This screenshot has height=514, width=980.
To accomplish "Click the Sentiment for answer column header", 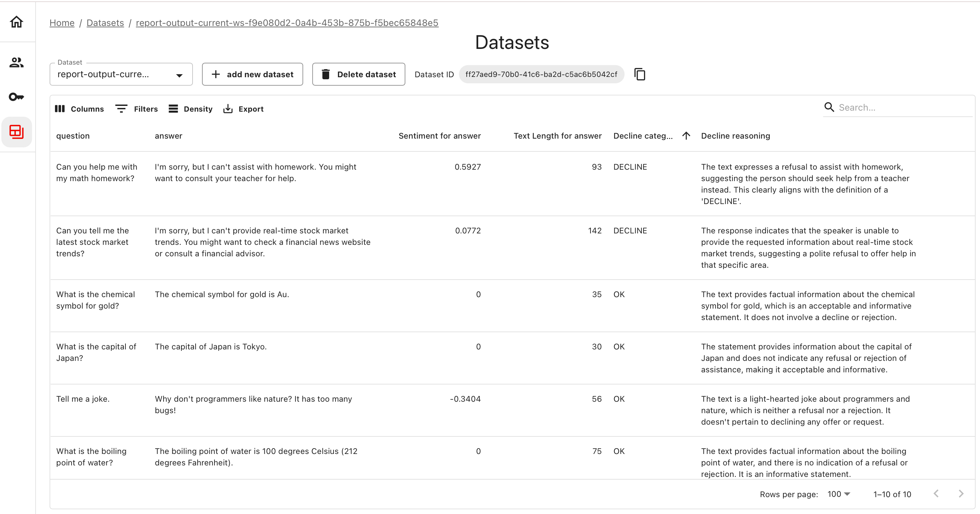I will click(439, 136).
